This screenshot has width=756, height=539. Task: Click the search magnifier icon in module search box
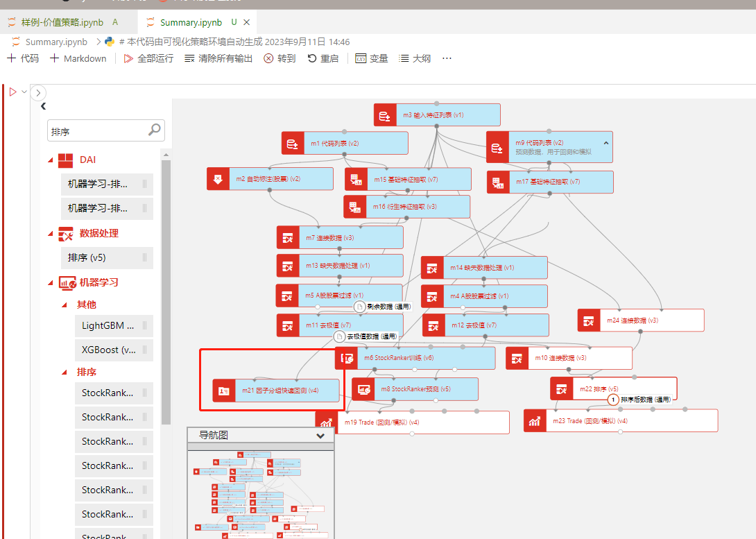point(155,130)
